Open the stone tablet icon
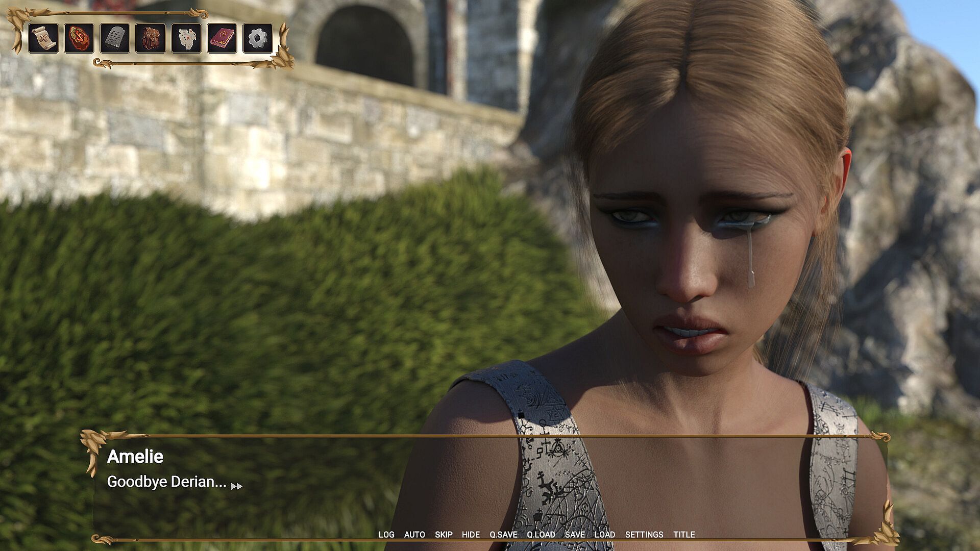The height and width of the screenshot is (551, 980). click(114, 38)
